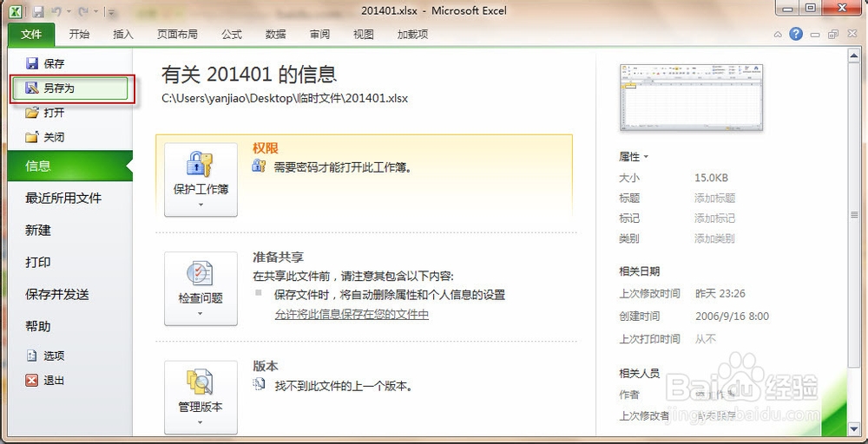Minimize the workbook window via ribbon icon
The height and width of the screenshot is (444, 868).
(x=814, y=35)
